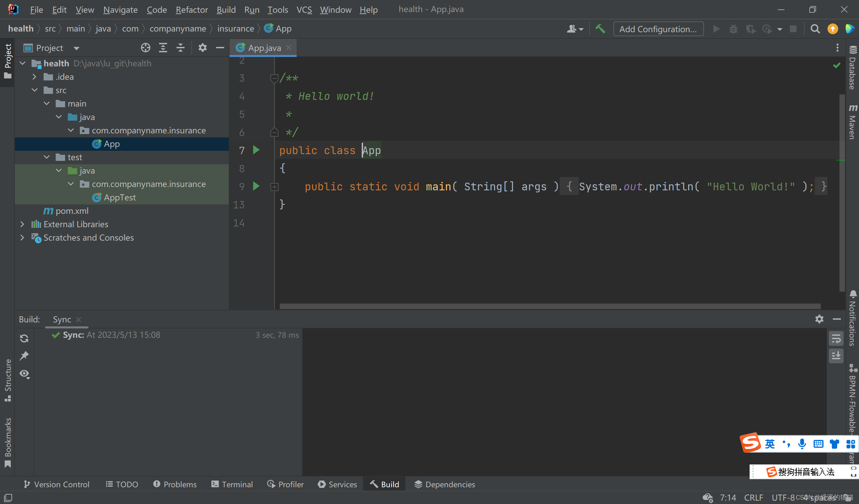Image resolution: width=859 pixels, height=504 pixels.
Task: Collapse the src folder in the tree
Action: (35, 90)
